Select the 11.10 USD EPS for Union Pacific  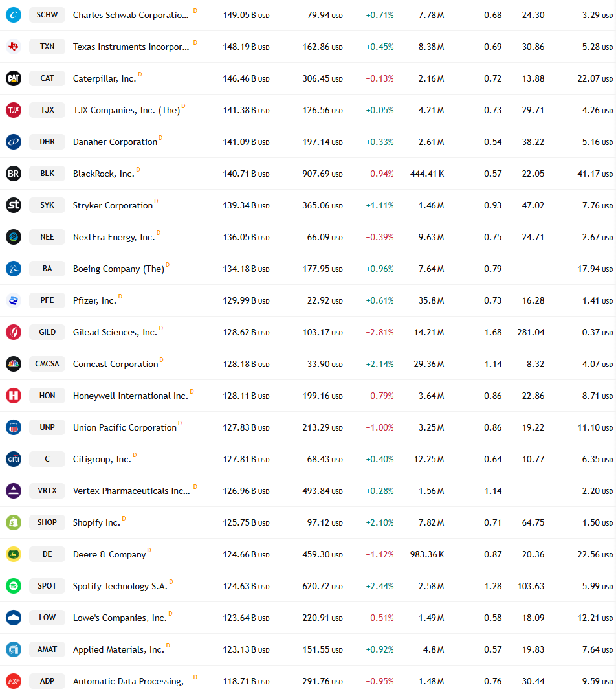click(x=595, y=427)
